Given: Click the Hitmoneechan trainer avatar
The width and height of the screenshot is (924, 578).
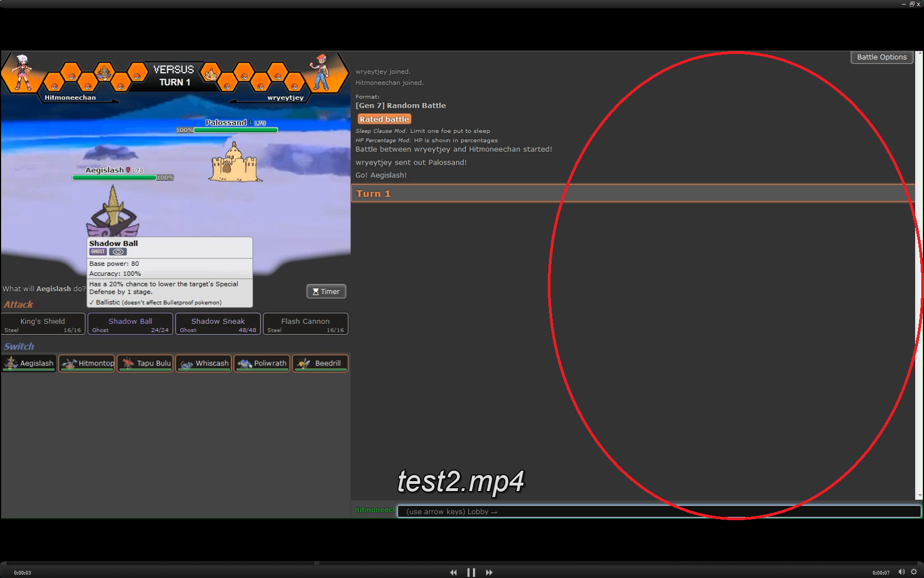Looking at the screenshot, I should [22, 72].
